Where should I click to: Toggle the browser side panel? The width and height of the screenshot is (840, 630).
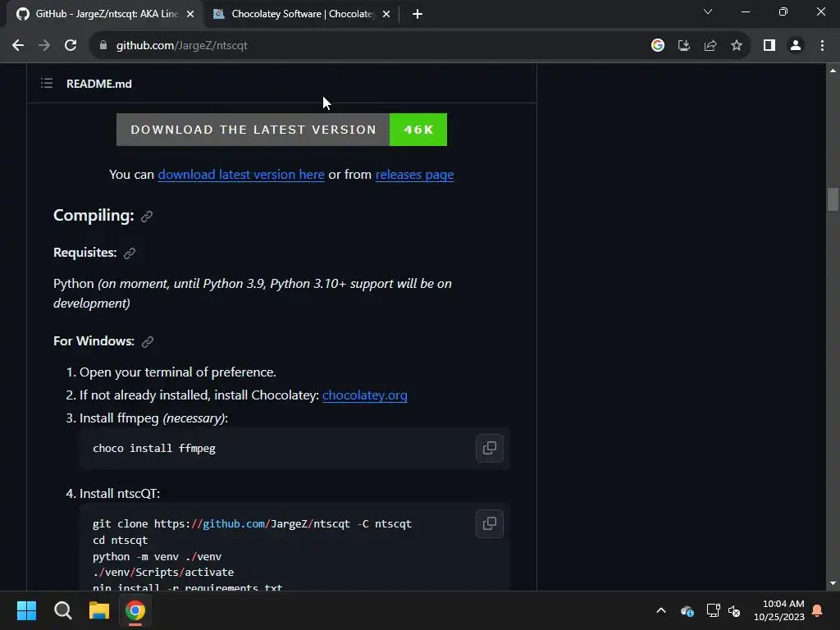point(769,46)
